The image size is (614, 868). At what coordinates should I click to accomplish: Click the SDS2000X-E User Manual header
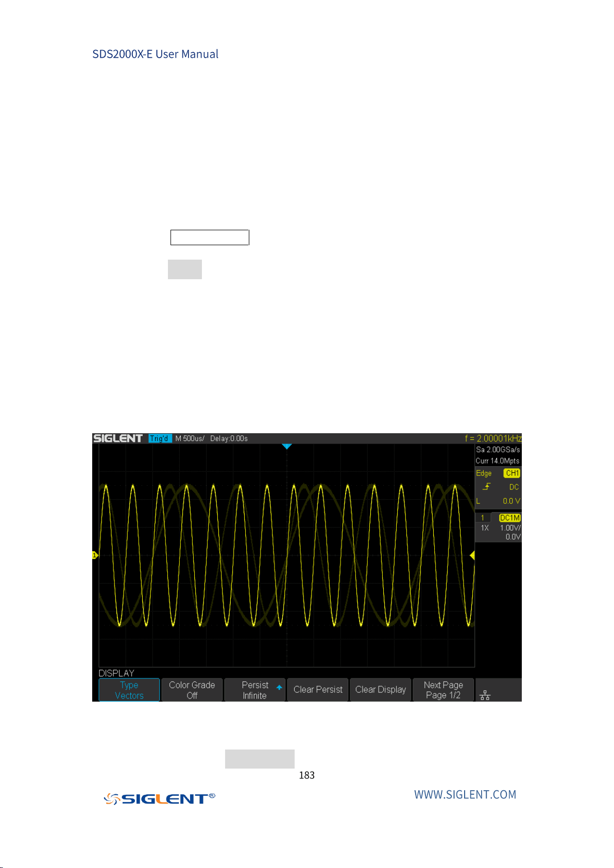click(155, 54)
